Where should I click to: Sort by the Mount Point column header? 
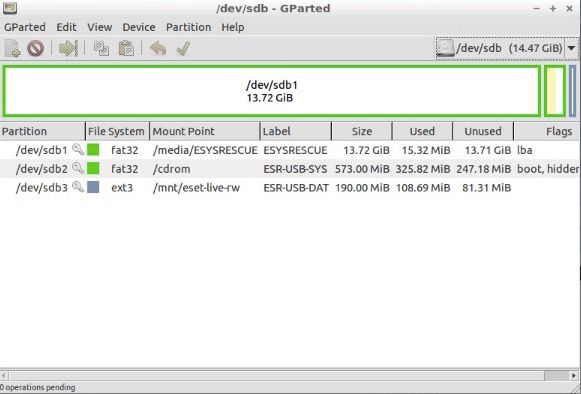pos(205,131)
